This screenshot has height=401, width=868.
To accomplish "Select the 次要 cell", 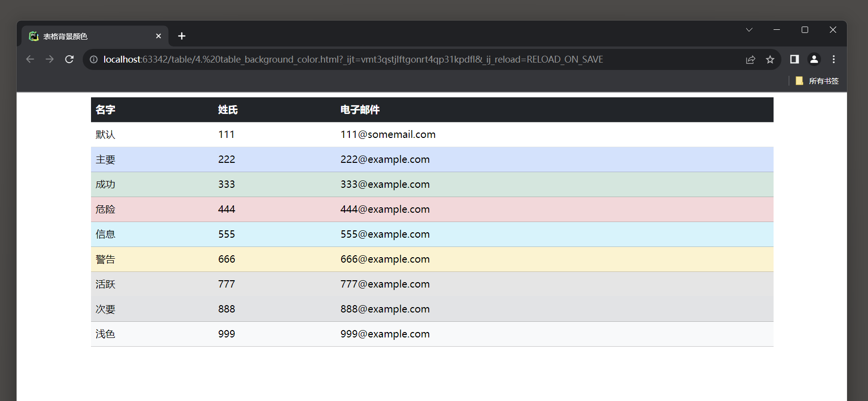I will click(152, 309).
